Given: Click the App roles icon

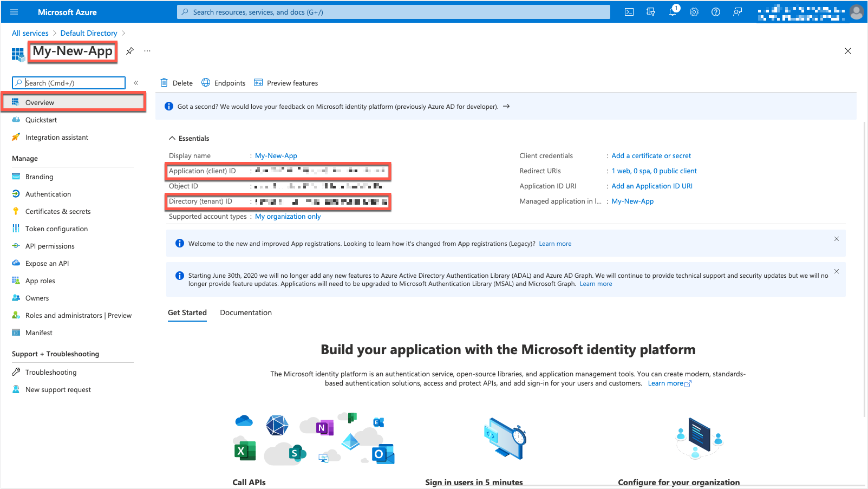Looking at the screenshot, I should [16, 281].
